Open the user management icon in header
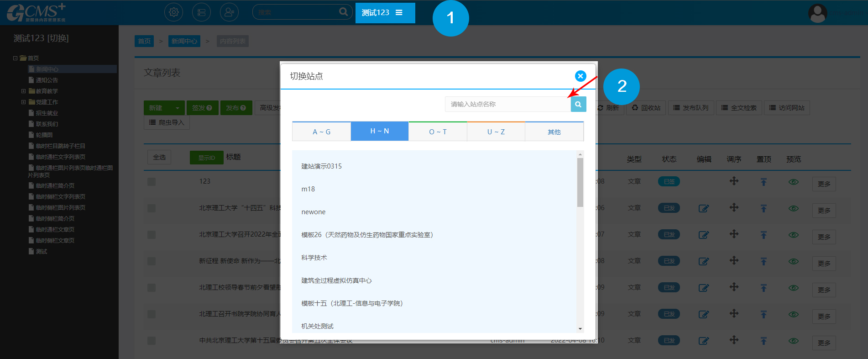 [229, 12]
